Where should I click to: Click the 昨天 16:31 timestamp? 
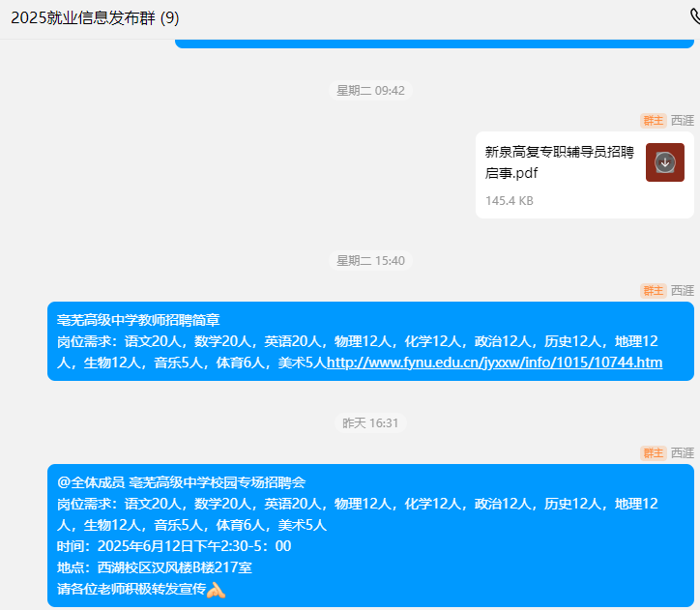[x=370, y=423]
